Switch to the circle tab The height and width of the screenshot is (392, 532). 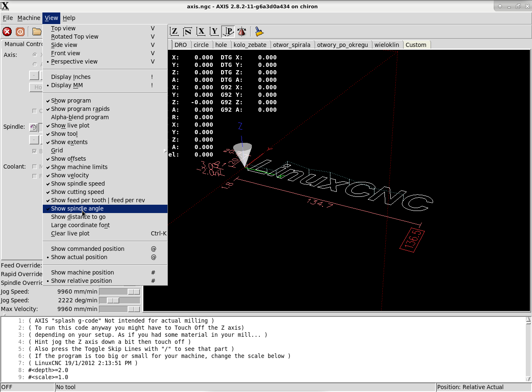click(x=201, y=45)
